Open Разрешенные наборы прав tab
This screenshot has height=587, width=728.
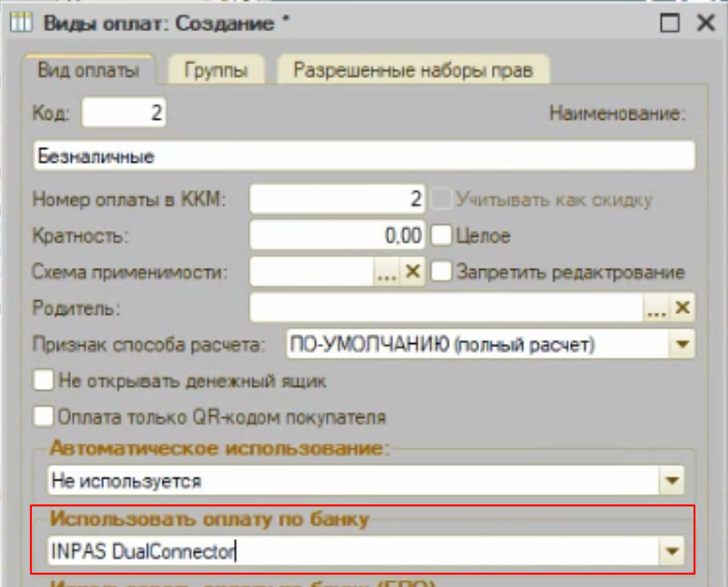[x=413, y=71]
